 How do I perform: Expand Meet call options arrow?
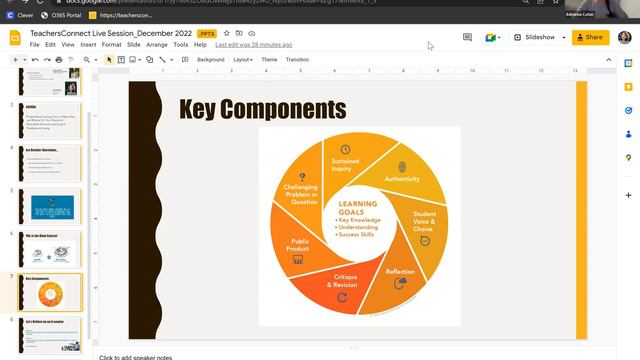499,38
